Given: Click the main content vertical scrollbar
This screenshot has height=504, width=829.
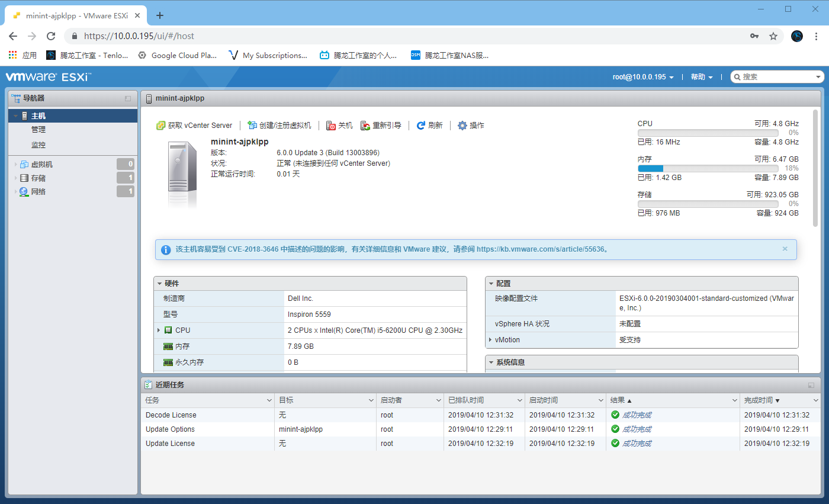Looking at the screenshot, I should pyautogui.click(x=815, y=168).
